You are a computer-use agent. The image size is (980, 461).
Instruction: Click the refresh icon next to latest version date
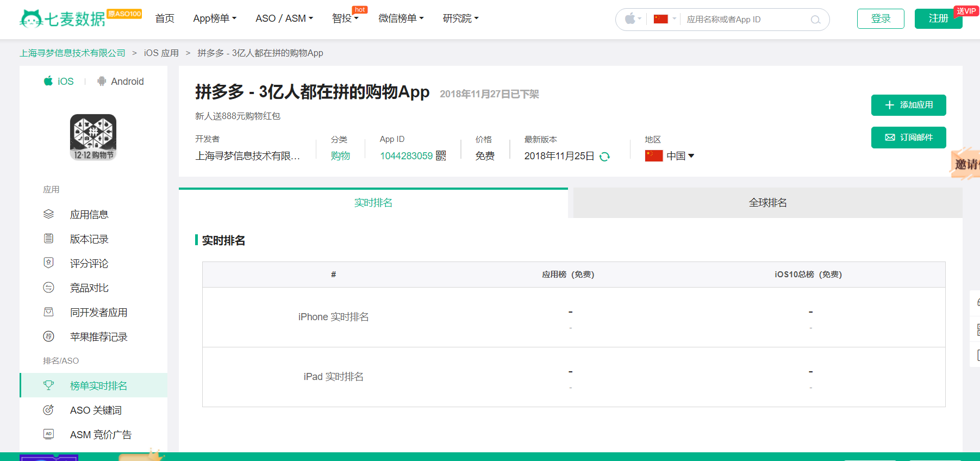tap(604, 157)
